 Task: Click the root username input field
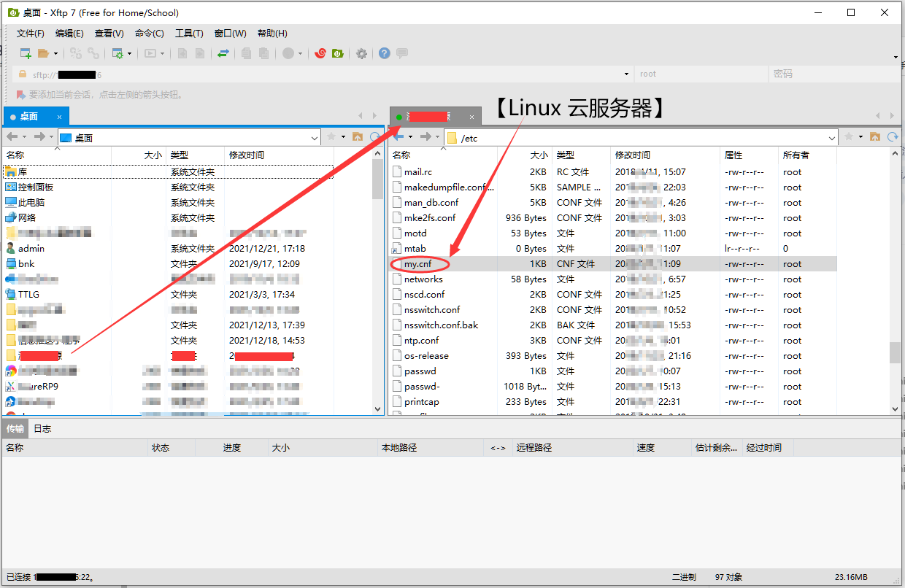(x=700, y=74)
